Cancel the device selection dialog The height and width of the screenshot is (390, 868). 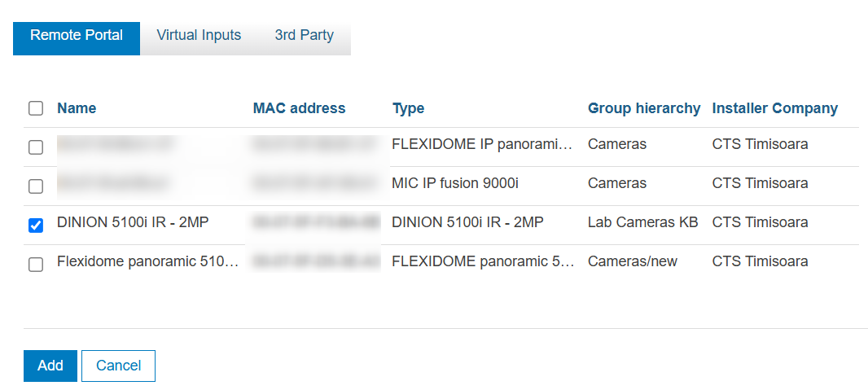(x=118, y=366)
